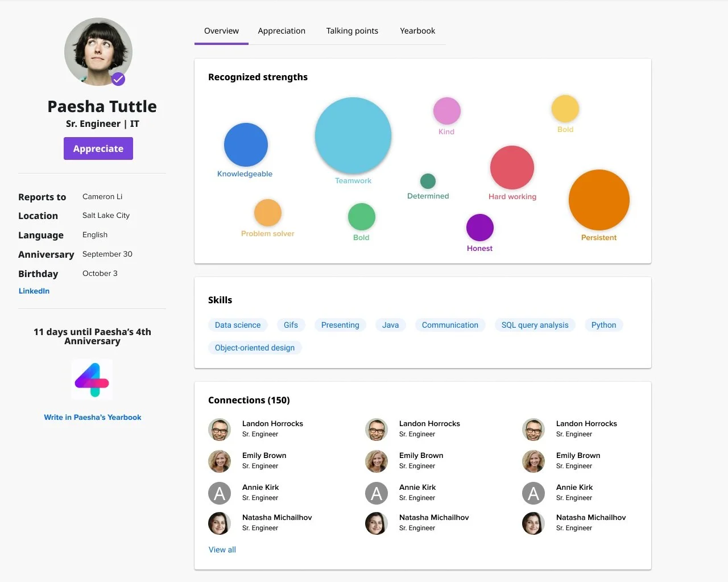Click the purple Appreciate button
Viewport: 728px width, 582px height.
(x=98, y=148)
